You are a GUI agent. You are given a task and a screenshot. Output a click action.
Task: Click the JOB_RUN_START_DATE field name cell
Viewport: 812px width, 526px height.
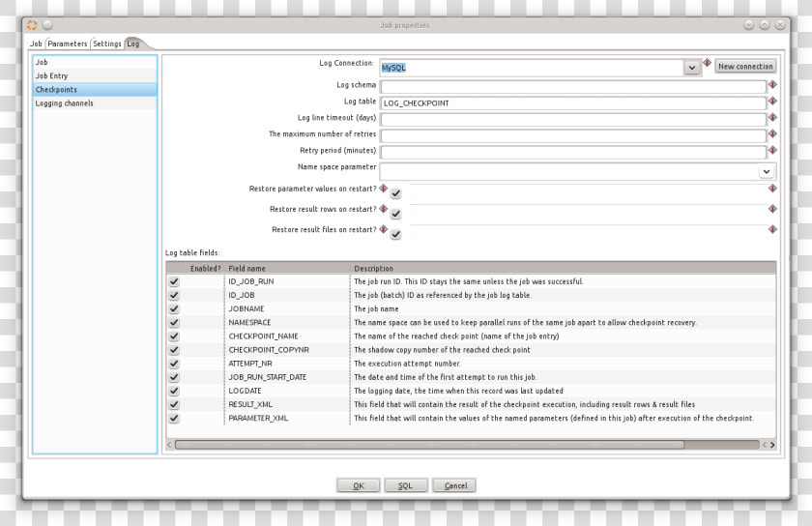(287, 377)
